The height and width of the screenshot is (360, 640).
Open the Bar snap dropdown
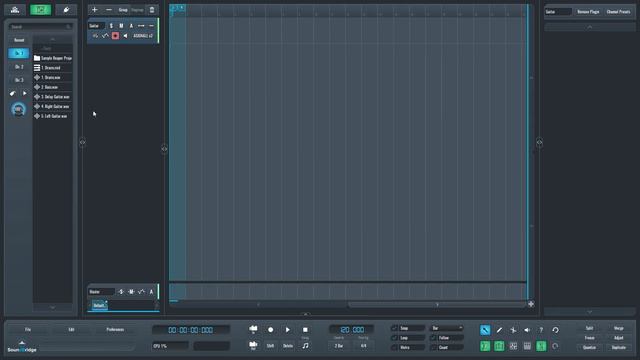point(447,328)
